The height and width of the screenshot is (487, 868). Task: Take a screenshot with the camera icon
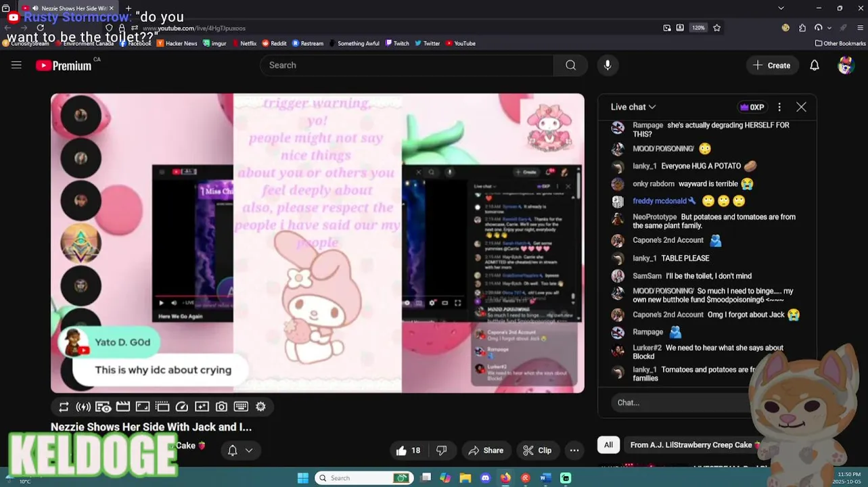pos(221,407)
